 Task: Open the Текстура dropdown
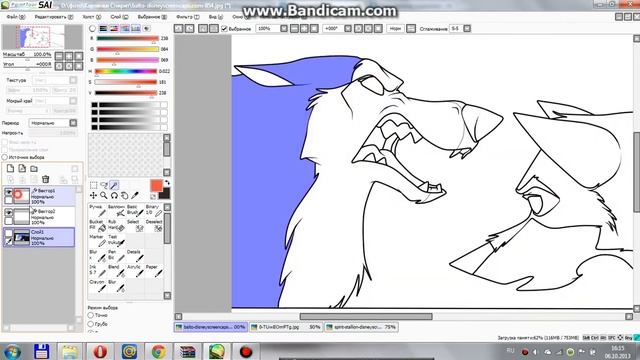click(x=54, y=80)
